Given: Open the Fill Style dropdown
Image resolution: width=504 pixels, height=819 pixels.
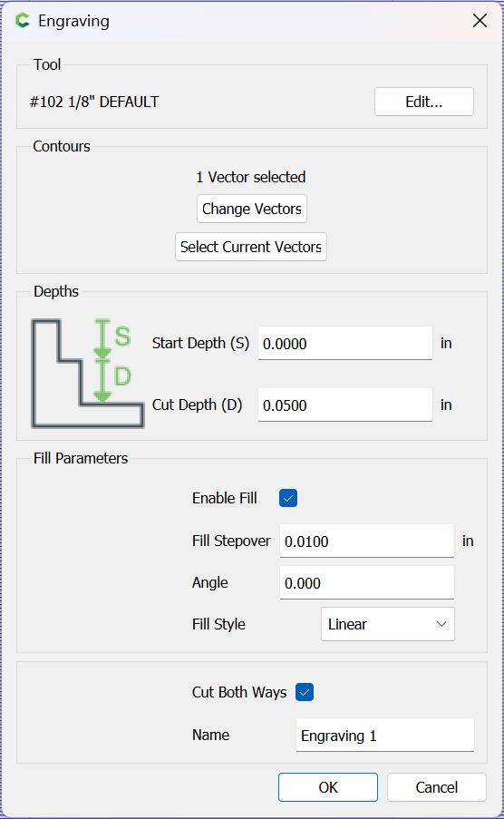Looking at the screenshot, I should pyautogui.click(x=388, y=624).
